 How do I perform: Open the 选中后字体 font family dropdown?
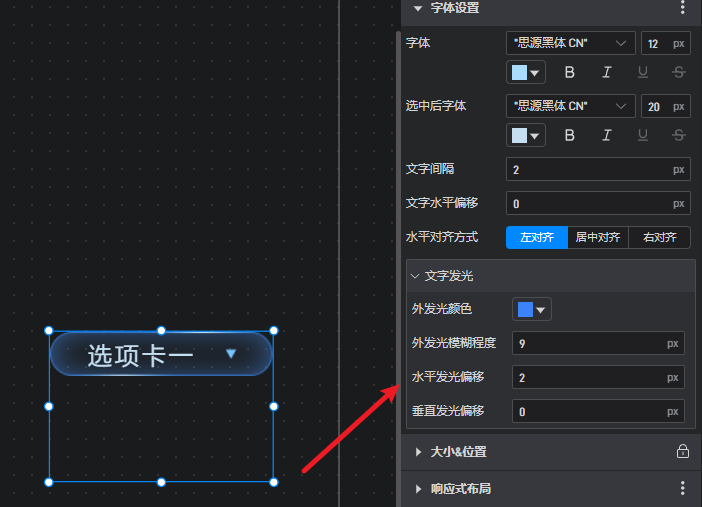click(x=570, y=106)
